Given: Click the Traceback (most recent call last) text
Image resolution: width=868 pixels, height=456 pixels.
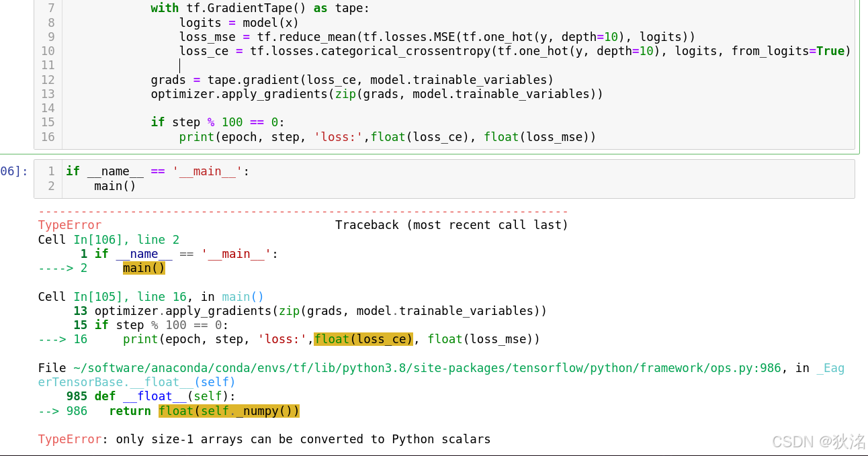Looking at the screenshot, I should (x=452, y=224).
